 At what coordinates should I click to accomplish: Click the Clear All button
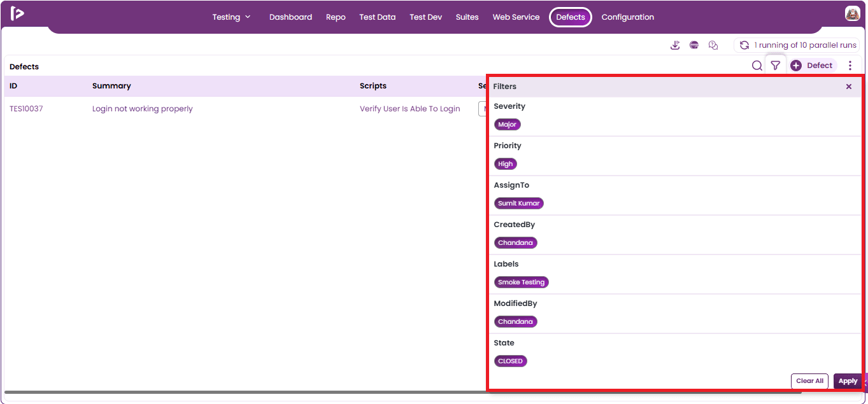click(810, 381)
